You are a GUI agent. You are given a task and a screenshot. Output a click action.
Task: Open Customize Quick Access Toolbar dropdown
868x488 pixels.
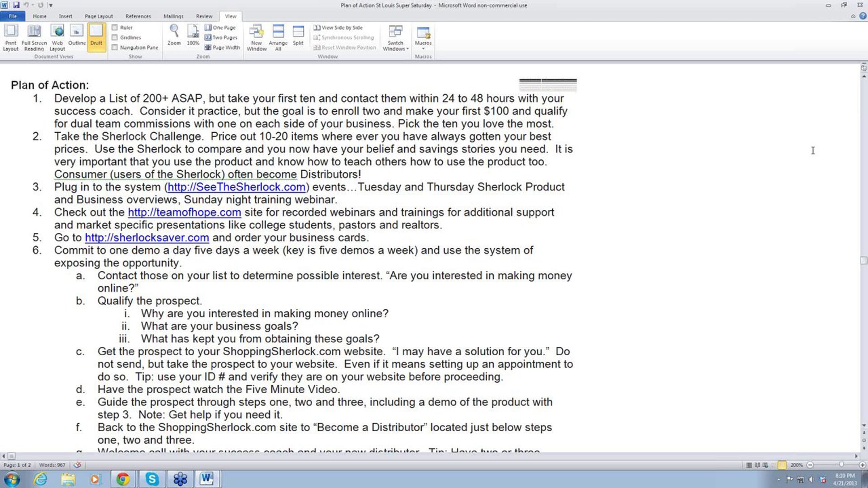51,5
